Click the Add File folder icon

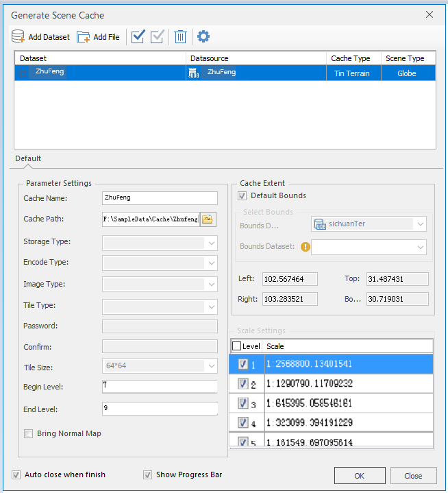[84, 37]
